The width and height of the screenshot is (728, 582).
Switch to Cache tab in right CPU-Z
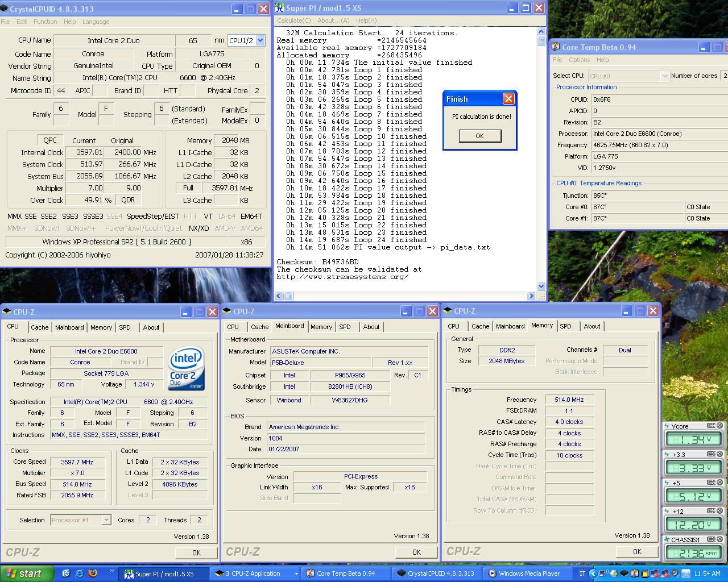click(480, 326)
